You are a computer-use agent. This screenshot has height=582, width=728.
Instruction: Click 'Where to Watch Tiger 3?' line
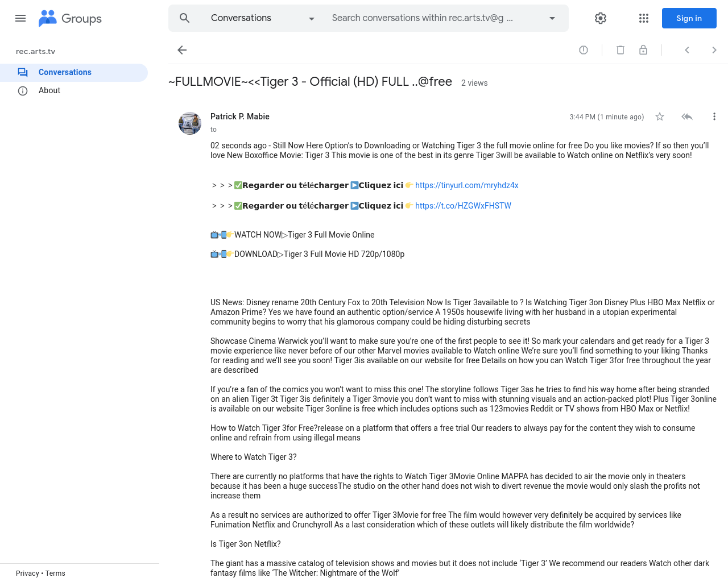pos(254,457)
